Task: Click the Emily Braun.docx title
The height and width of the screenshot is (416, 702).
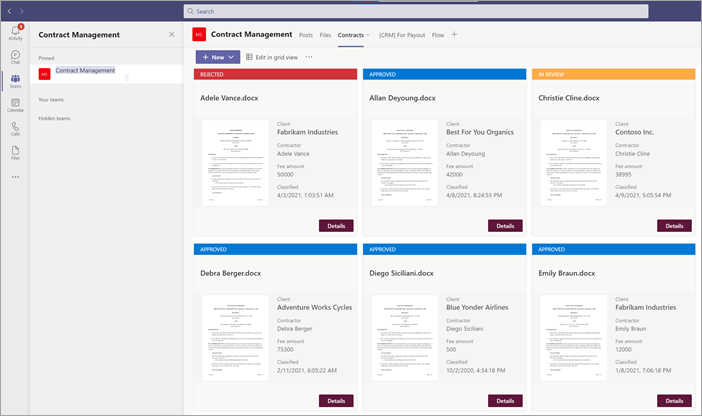Action: (567, 273)
